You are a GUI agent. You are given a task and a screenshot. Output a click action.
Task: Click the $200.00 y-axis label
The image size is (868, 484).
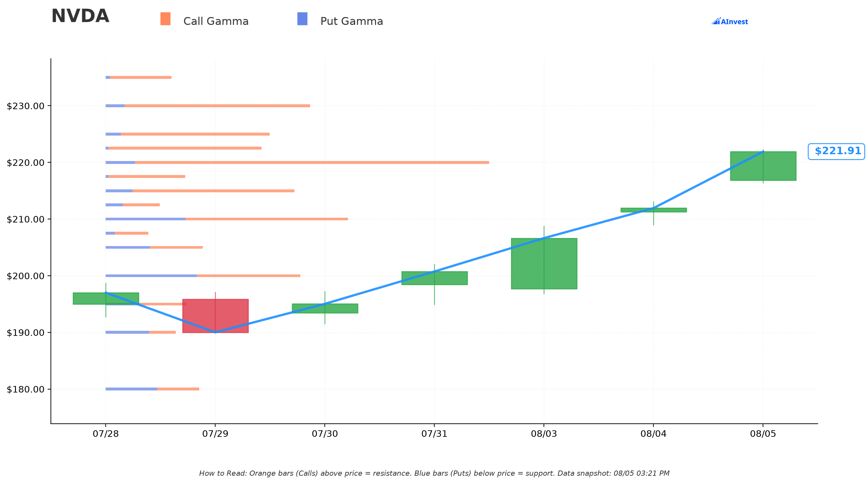point(26,276)
